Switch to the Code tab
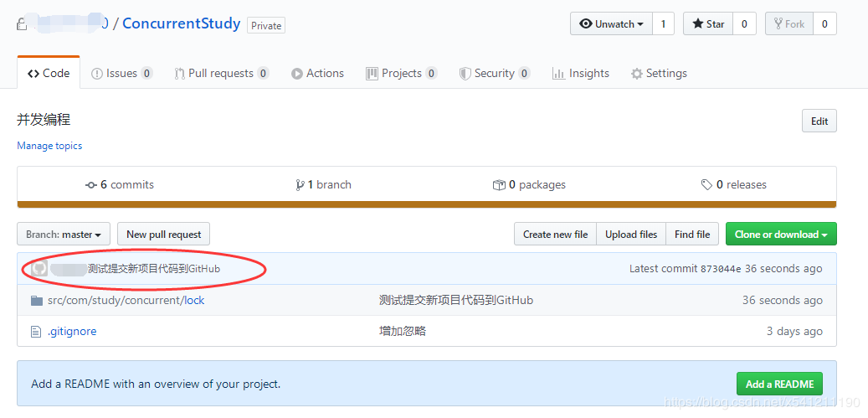This screenshot has width=868, height=418. click(x=49, y=73)
